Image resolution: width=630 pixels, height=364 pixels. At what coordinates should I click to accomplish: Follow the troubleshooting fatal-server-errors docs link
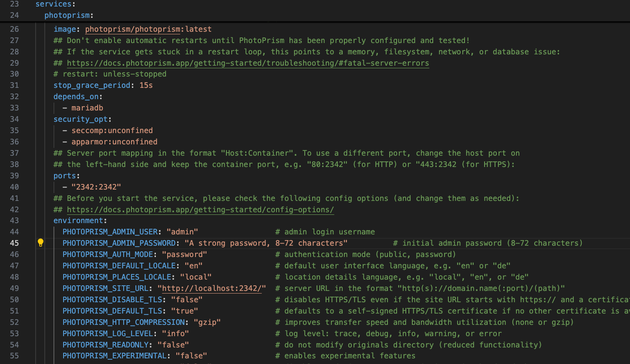pos(248,63)
